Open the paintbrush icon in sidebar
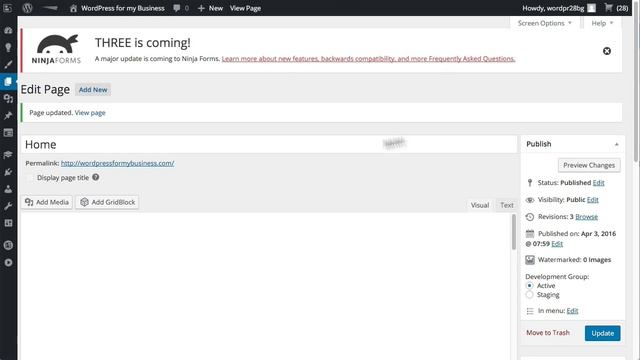This screenshot has width=640, height=360. click(8, 64)
